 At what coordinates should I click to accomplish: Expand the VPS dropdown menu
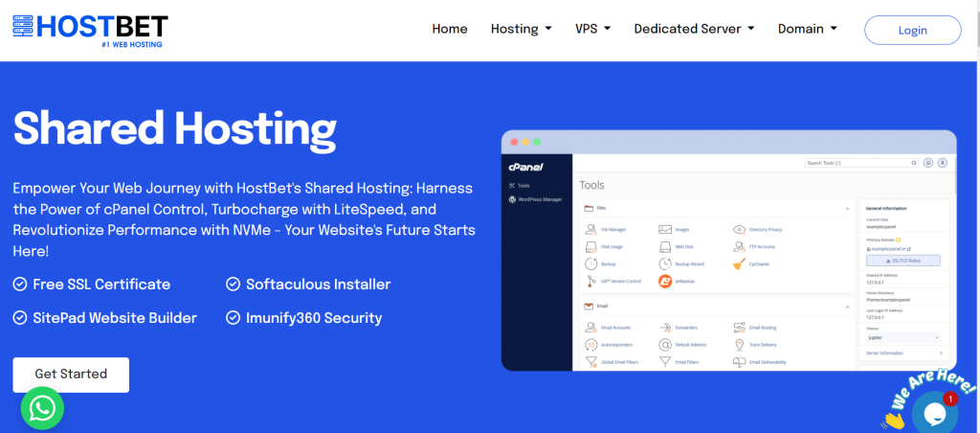(592, 29)
